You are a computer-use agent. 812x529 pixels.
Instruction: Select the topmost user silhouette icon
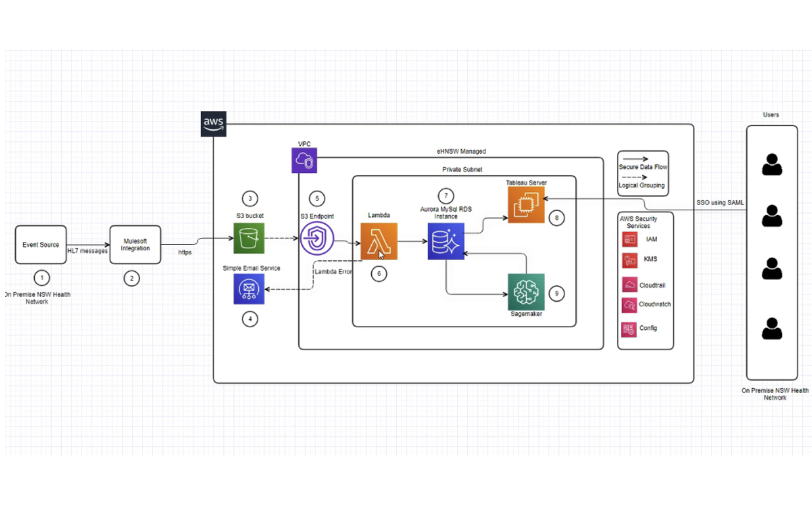772,164
